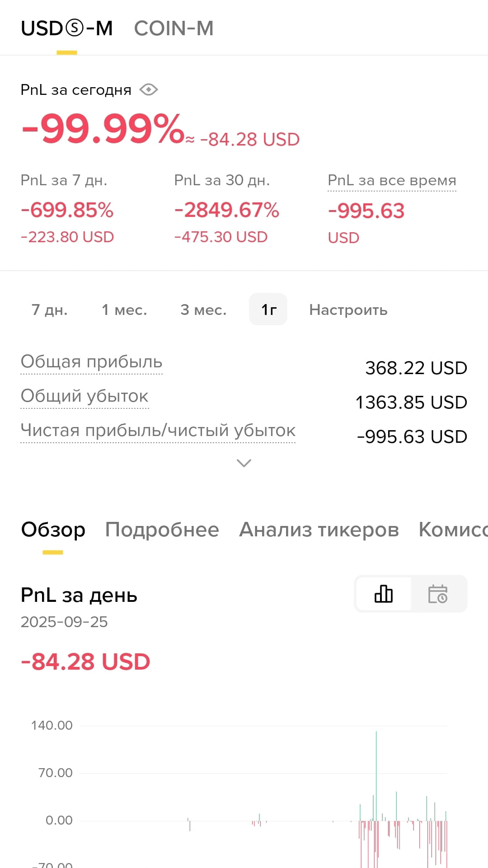The height and width of the screenshot is (868, 488).
Task: Select the 7 дн. period
Action: (50, 310)
